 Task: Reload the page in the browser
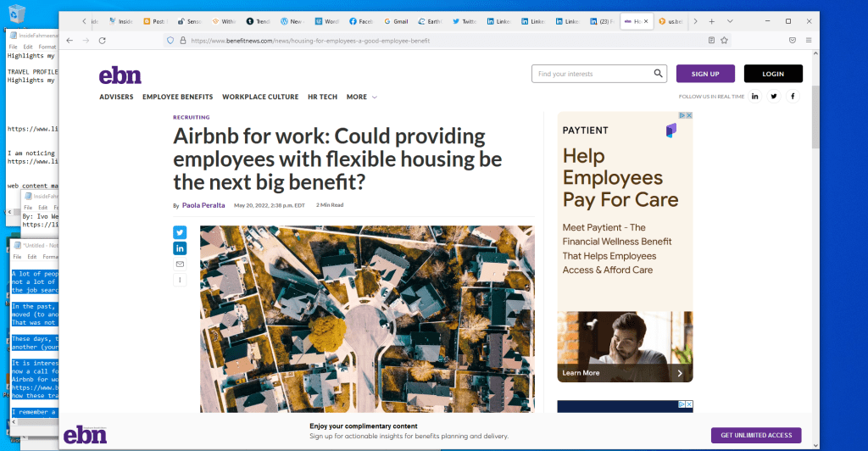tap(103, 40)
